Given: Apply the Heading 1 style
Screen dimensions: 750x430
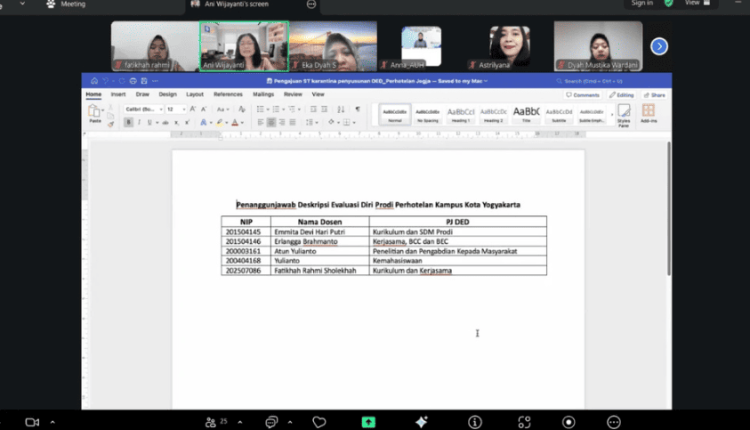Looking at the screenshot, I should (460, 115).
